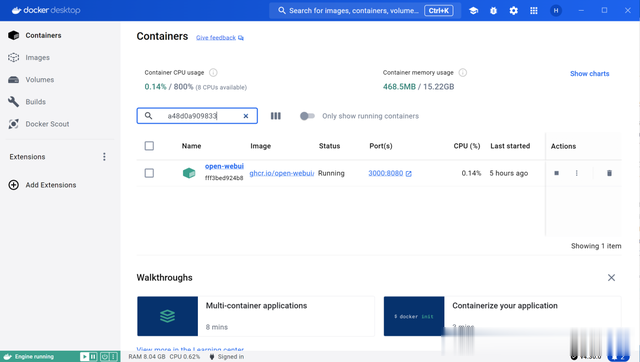Clear the container search text

246,116
